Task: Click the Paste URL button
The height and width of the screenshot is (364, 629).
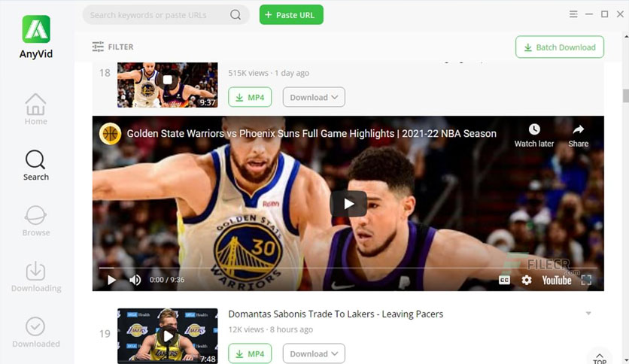Action: [291, 15]
